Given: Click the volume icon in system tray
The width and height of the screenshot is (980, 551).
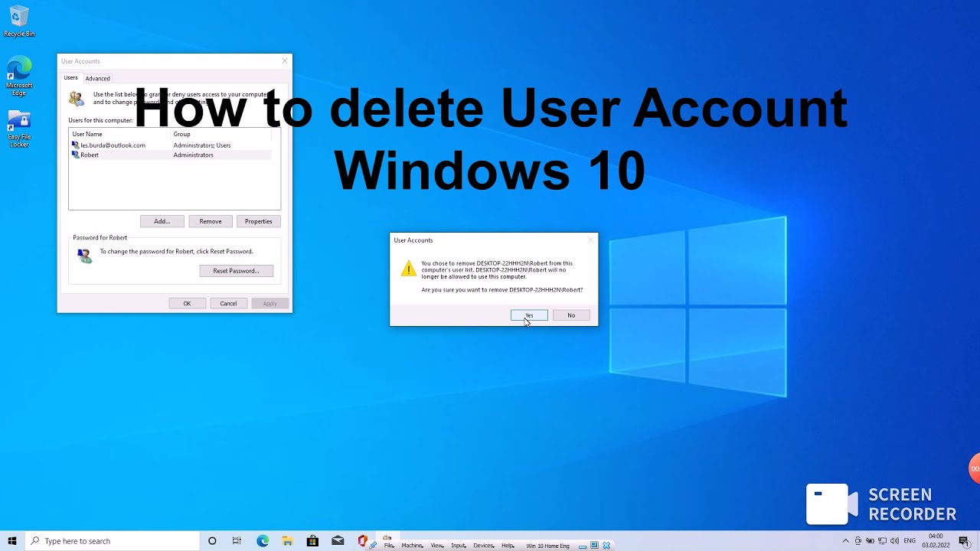Looking at the screenshot, I should 895,541.
